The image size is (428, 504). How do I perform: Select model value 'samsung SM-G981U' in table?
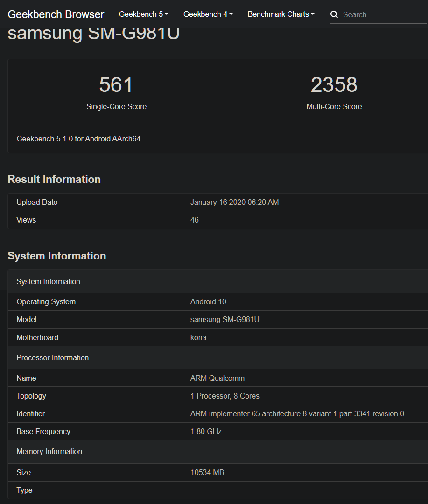click(225, 319)
